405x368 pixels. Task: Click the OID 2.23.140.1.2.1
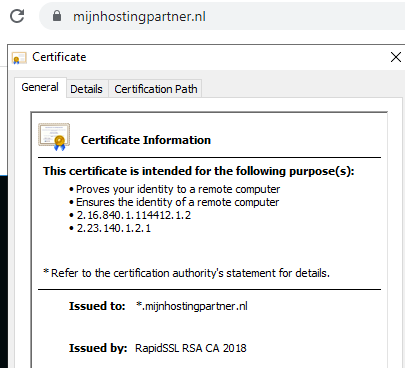114,228
